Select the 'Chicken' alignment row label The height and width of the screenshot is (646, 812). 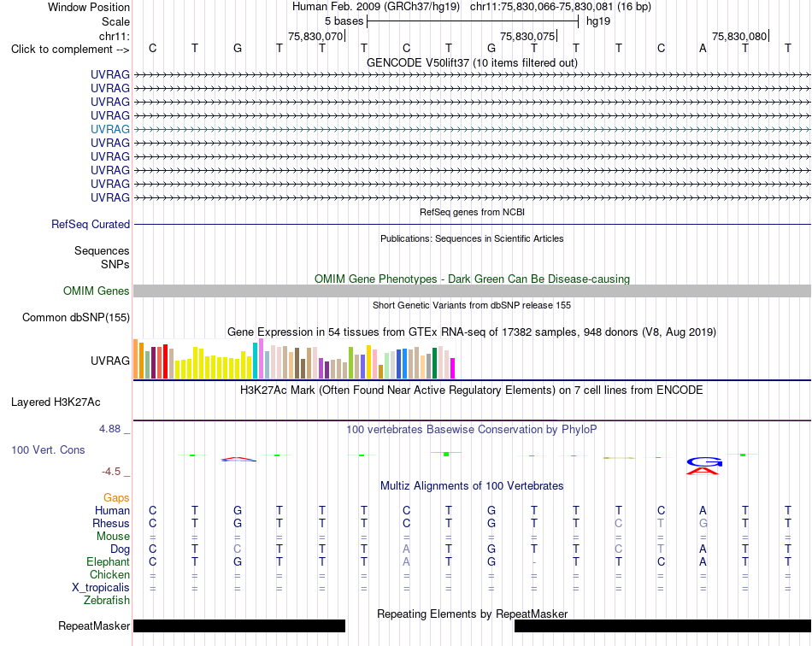[109, 574]
